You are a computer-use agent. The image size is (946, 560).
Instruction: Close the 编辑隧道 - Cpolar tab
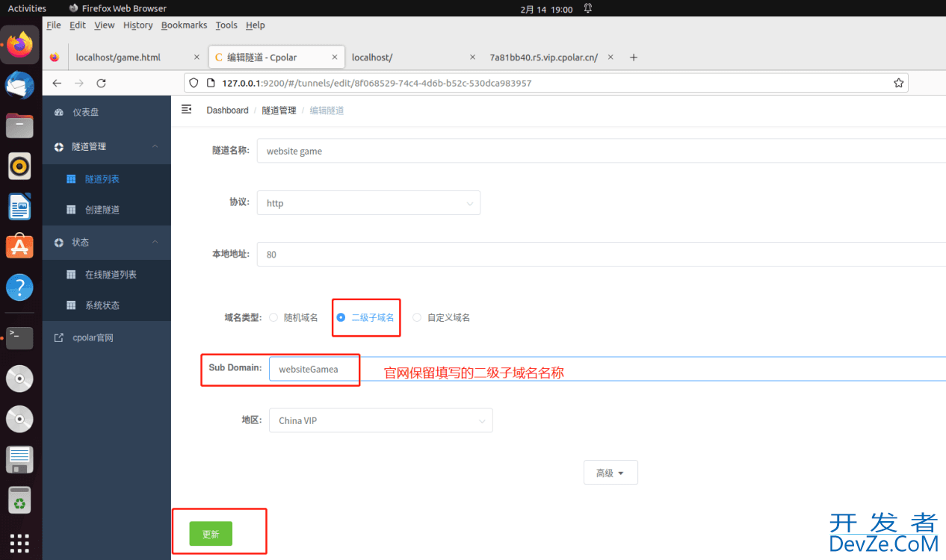point(336,57)
